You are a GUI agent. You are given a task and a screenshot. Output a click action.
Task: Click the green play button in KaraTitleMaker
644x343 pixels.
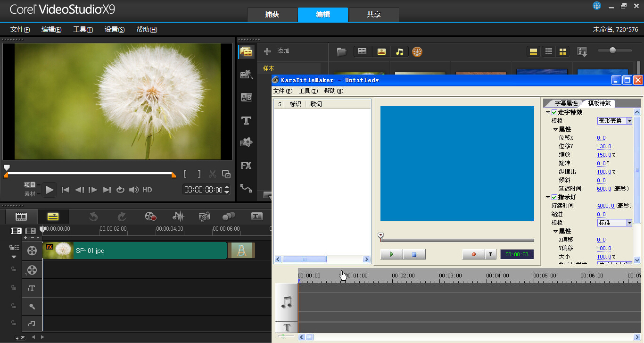(x=392, y=254)
